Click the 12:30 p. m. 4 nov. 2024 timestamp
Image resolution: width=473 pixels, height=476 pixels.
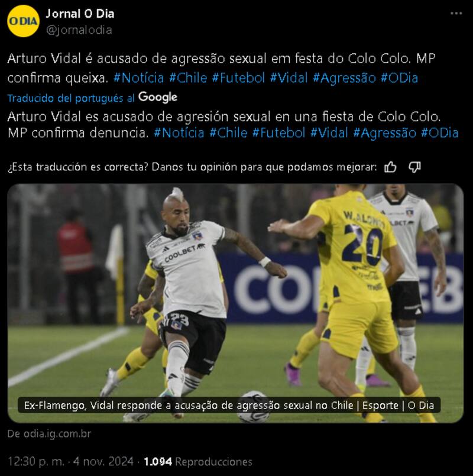[x=70, y=461]
